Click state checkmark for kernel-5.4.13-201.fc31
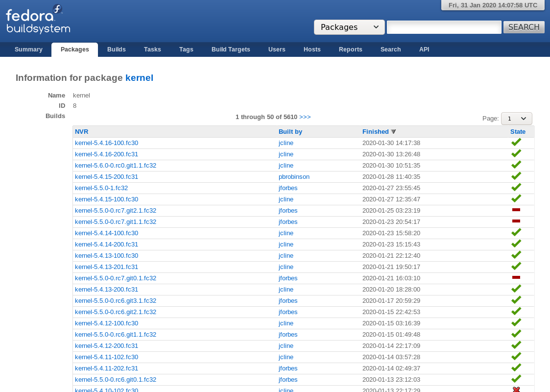550x392 pixels. pos(516,266)
